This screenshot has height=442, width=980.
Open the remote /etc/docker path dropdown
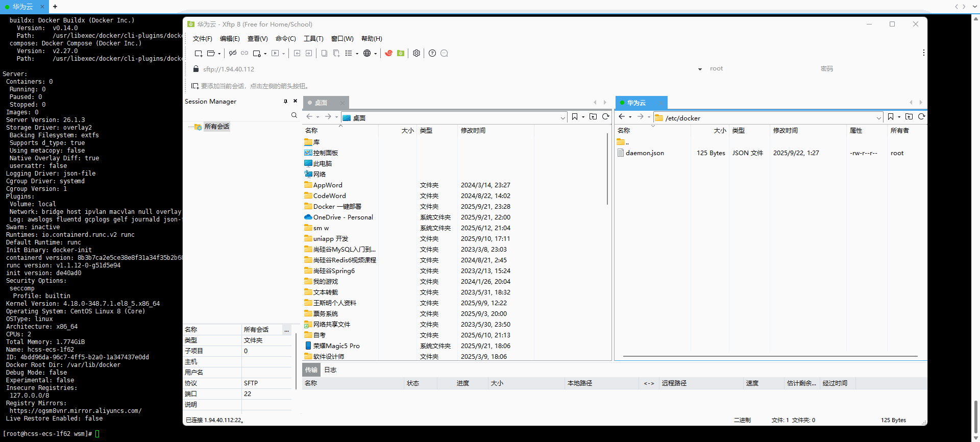[x=879, y=118]
